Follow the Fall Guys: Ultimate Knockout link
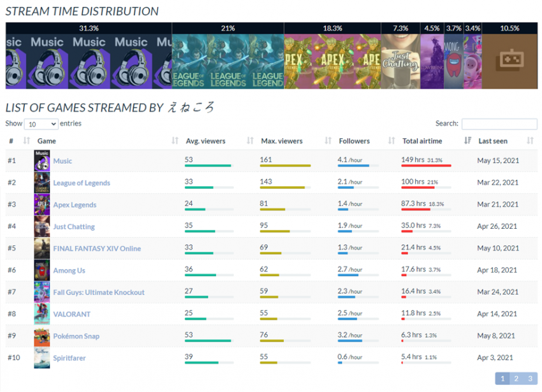The image size is (542, 392). pyautogui.click(x=99, y=293)
